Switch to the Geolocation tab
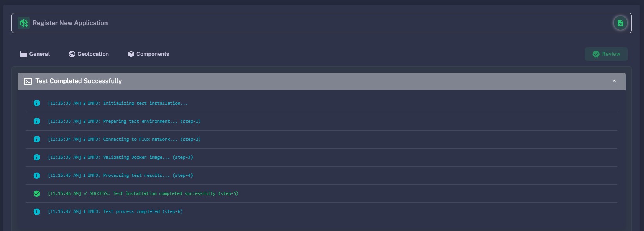The height and width of the screenshot is (231, 644). pos(88,54)
